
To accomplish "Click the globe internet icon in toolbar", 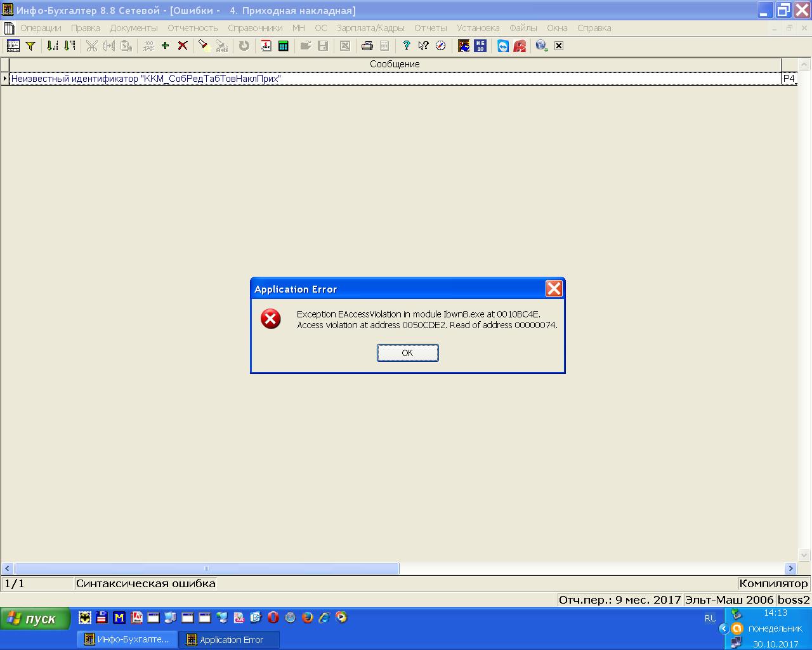I will click(x=542, y=46).
